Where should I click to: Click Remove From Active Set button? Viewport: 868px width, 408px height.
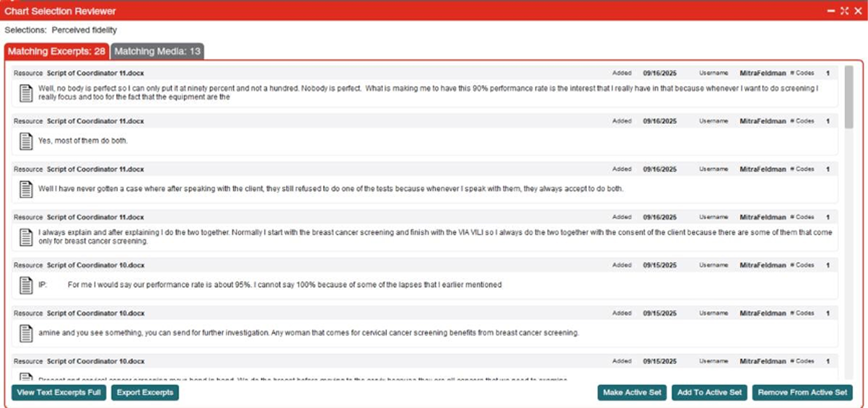802,393
